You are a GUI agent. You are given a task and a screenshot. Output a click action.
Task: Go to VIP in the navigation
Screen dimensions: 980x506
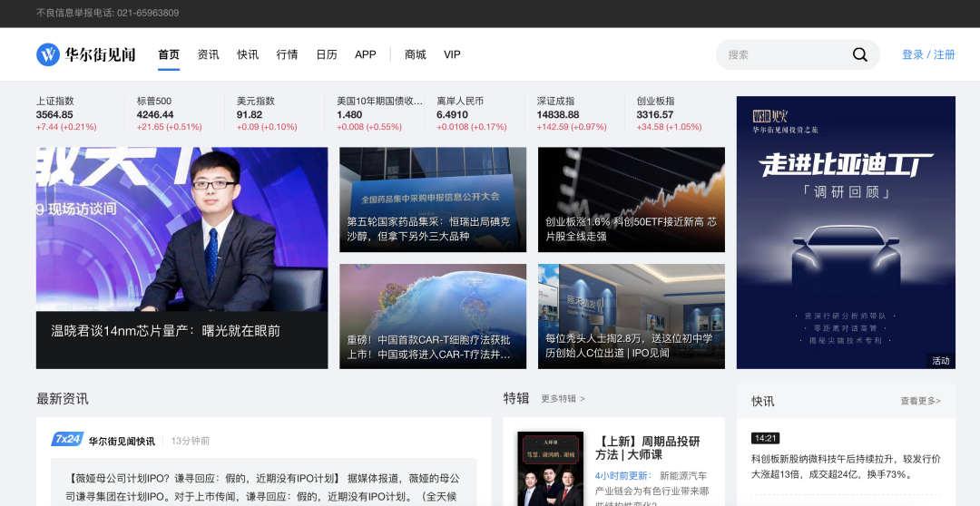click(452, 55)
